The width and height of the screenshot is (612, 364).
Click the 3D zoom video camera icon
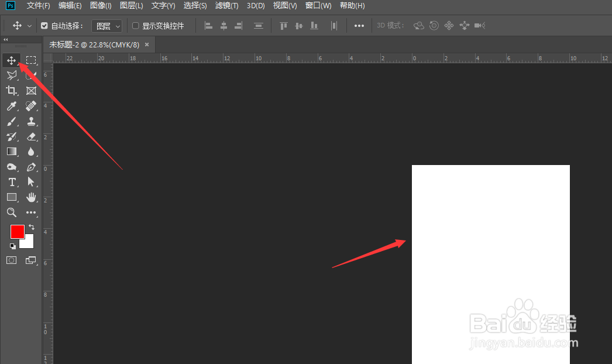click(x=480, y=26)
